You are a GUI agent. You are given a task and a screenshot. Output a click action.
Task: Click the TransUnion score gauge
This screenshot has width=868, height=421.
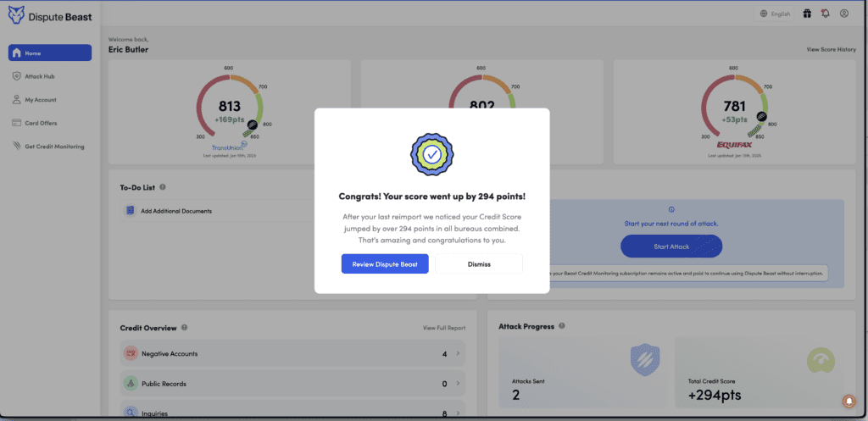click(229, 106)
